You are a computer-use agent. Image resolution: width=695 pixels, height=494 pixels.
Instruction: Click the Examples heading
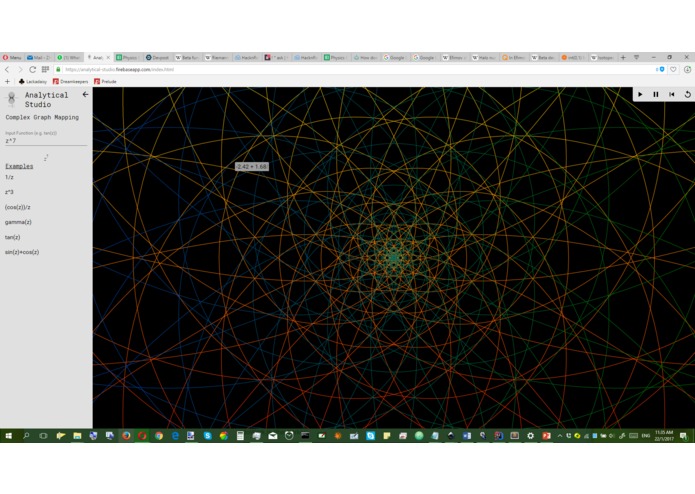(x=19, y=166)
